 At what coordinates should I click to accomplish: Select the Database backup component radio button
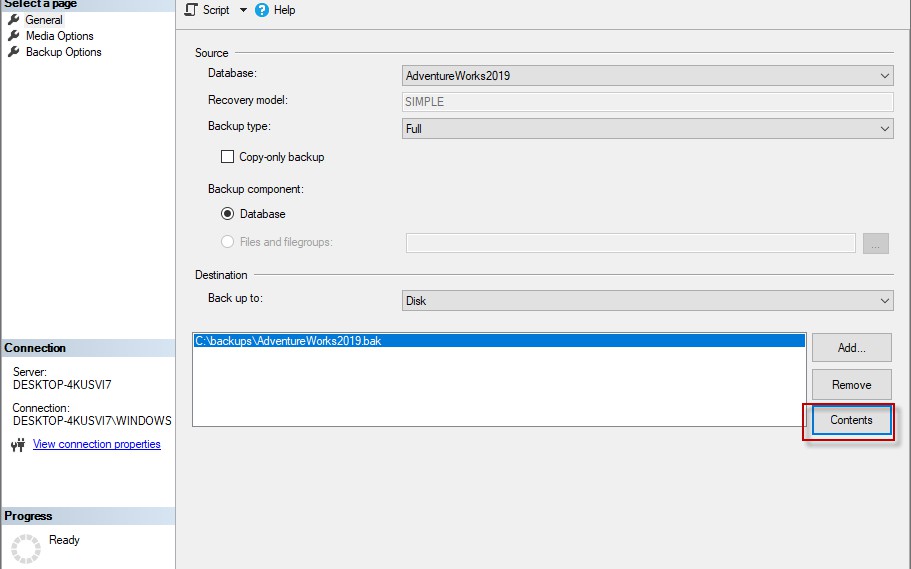227,214
